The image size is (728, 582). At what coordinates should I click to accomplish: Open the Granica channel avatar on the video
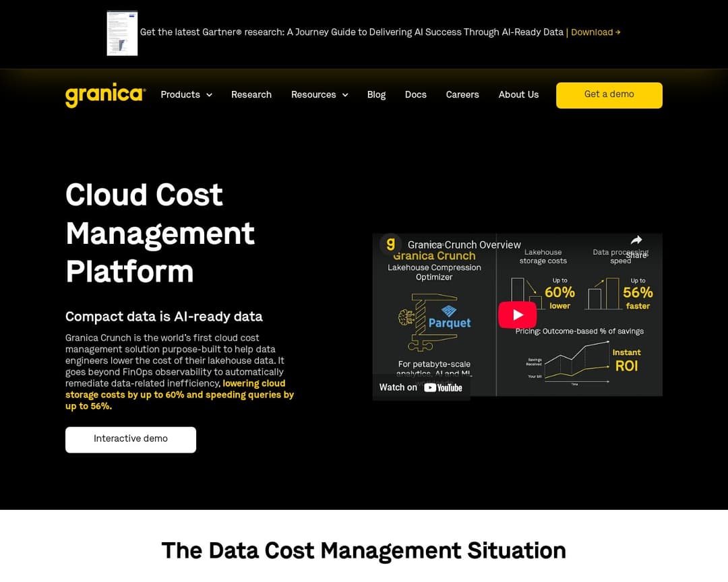[390, 244]
